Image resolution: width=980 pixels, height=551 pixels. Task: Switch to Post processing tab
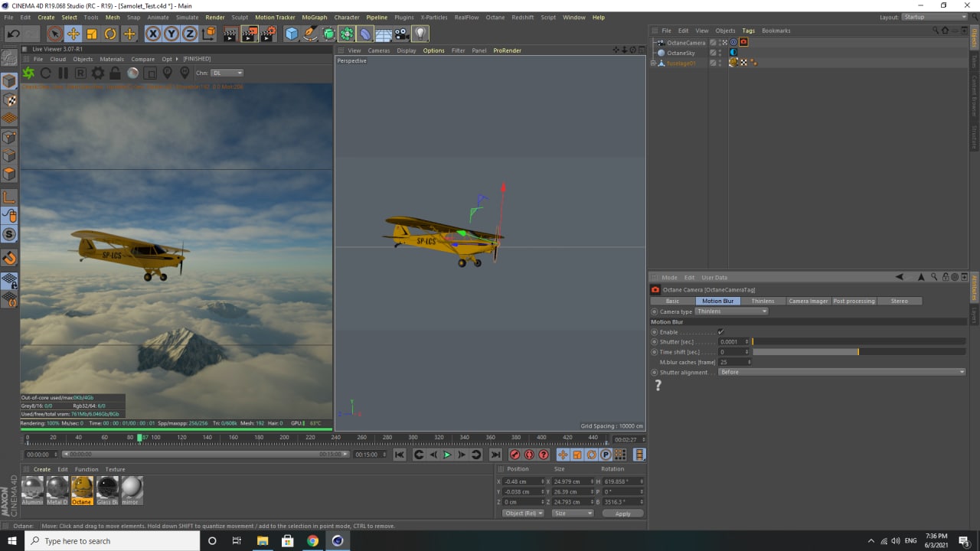tap(854, 301)
